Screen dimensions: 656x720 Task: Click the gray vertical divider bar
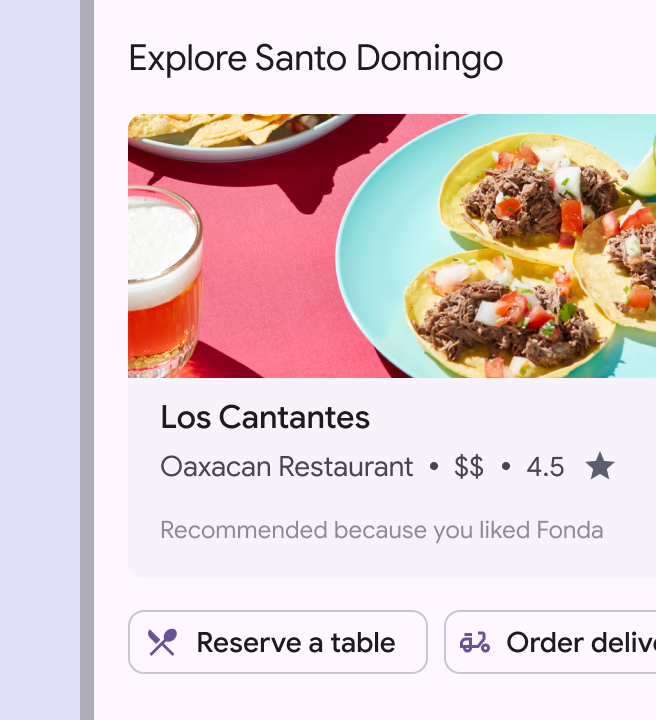[87, 360]
